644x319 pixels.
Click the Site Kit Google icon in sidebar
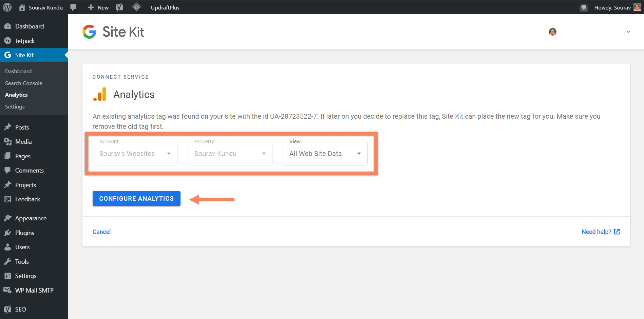pos(7,55)
